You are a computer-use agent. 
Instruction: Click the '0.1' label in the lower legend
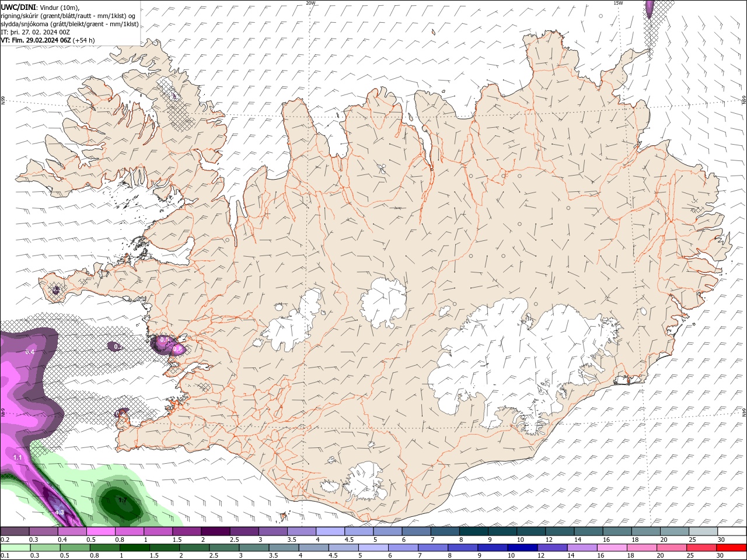[5, 555]
